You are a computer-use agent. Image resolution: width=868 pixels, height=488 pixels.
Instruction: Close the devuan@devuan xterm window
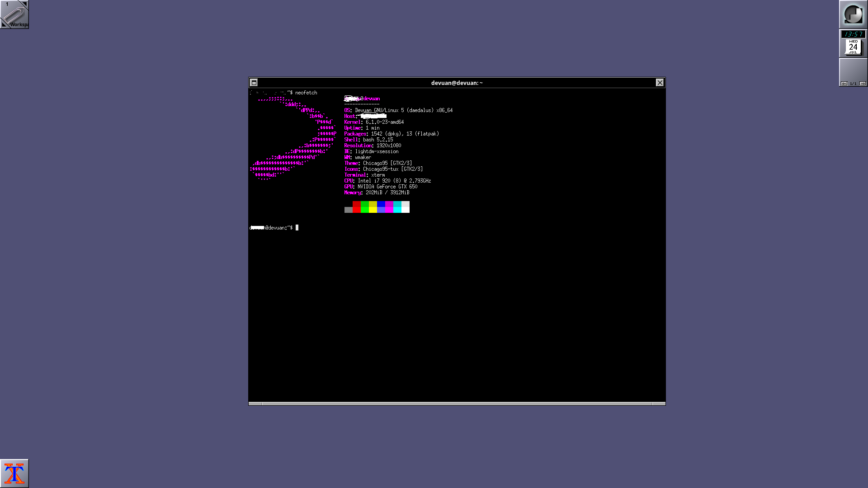660,83
